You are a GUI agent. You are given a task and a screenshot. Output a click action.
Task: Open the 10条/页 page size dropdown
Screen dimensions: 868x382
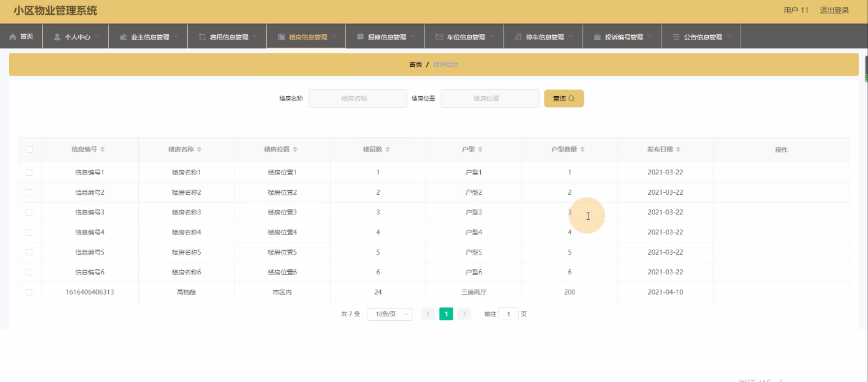pos(389,314)
